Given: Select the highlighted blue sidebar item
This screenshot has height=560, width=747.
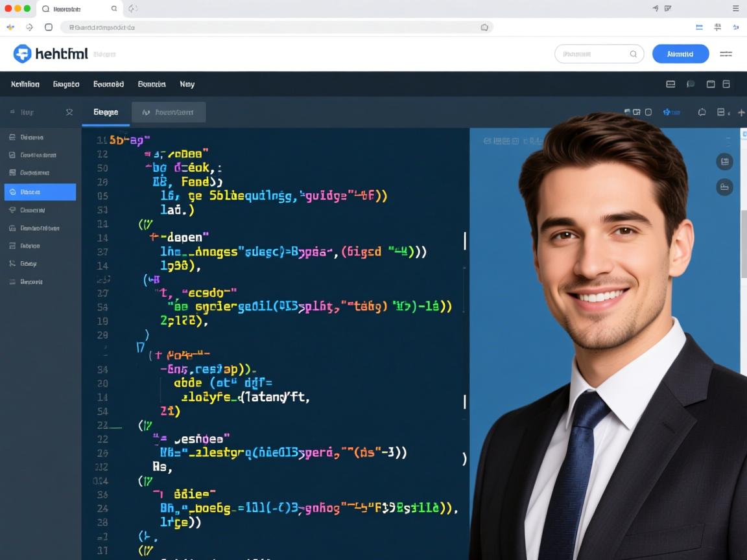Looking at the screenshot, I should pos(40,192).
